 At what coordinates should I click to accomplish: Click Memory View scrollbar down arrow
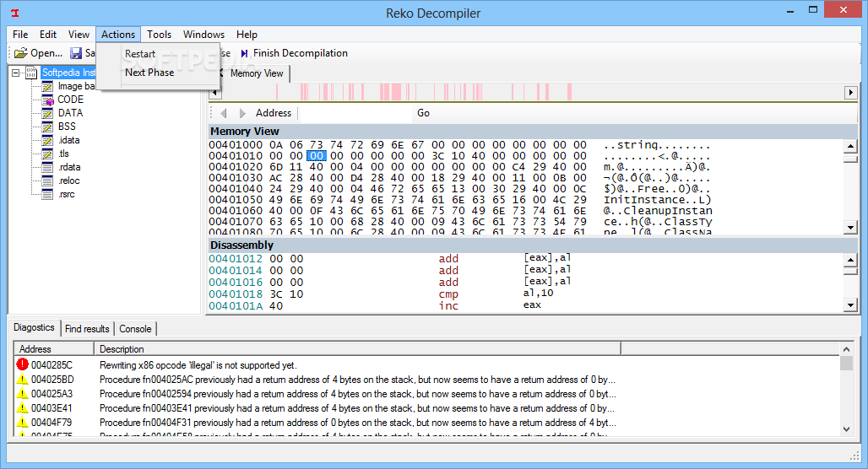click(850, 227)
